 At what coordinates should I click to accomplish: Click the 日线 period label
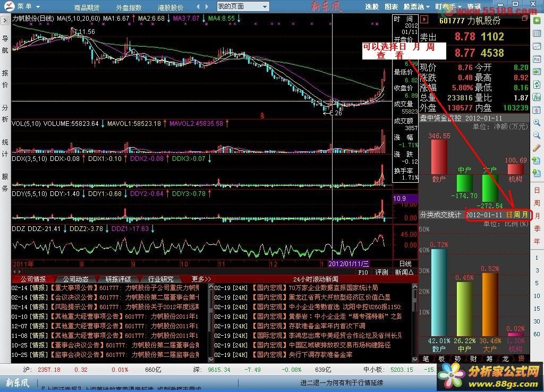click(x=405, y=264)
